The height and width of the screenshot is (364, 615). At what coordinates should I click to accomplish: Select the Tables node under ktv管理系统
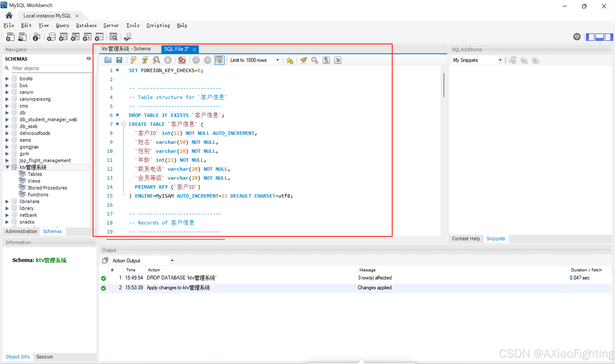pyautogui.click(x=35, y=174)
